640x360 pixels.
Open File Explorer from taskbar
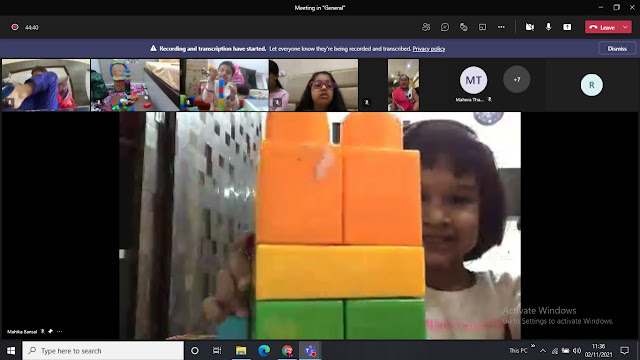coord(241,351)
